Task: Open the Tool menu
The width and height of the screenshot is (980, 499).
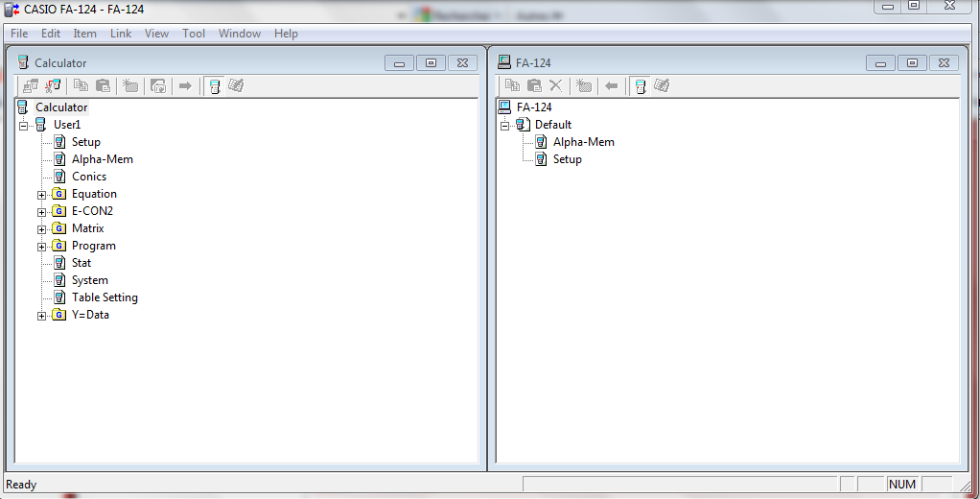Action: [193, 34]
